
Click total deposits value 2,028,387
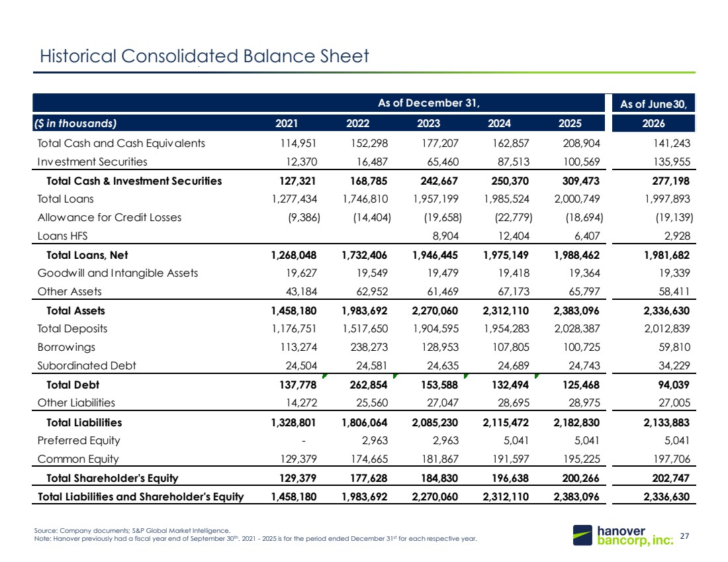click(x=577, y=329)
